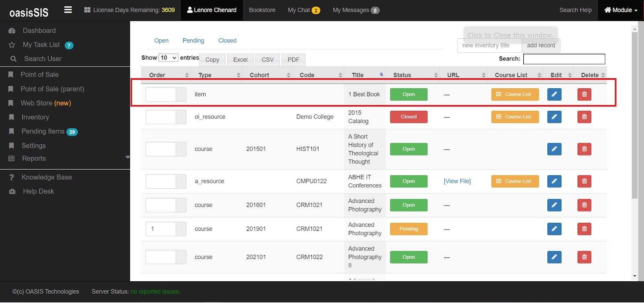Viewport: 644px width, 303px height.
Task: Click the Help Desk icon
Action: [x=12, y=191]
